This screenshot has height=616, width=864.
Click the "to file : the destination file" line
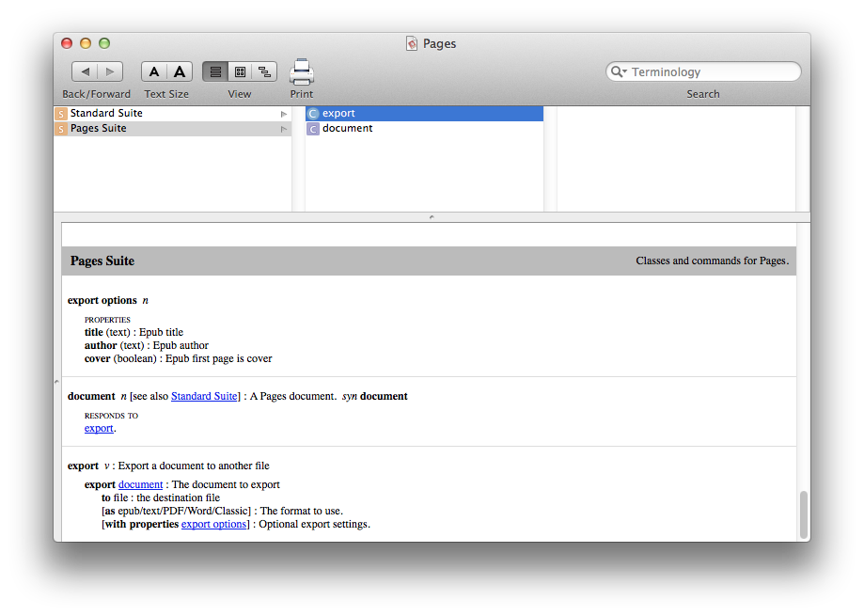pos(161,498)
